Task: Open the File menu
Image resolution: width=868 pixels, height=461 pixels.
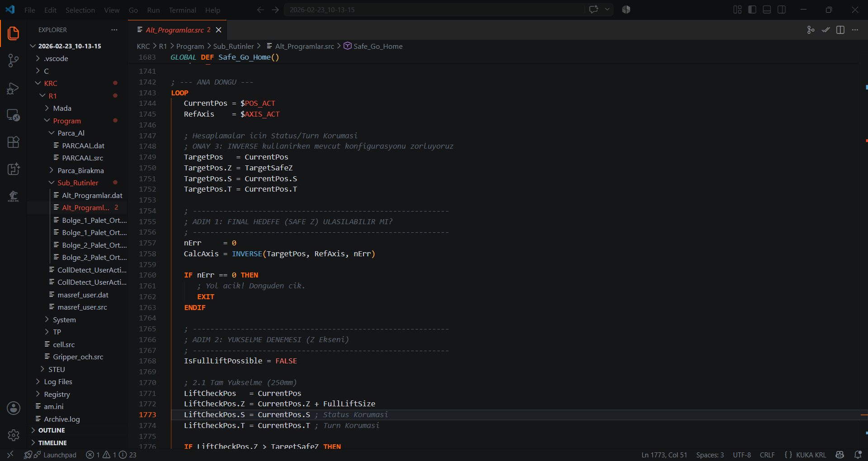Action: (30, 10)
